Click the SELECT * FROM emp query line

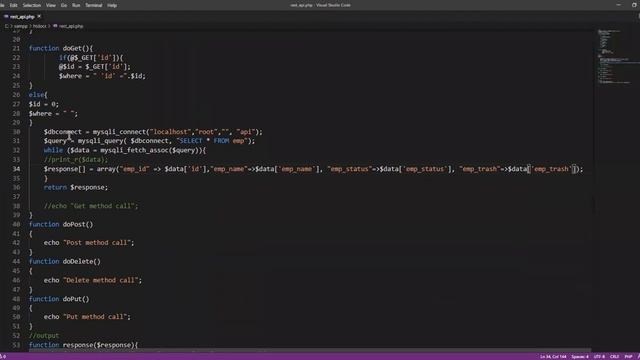coord(149,141)
